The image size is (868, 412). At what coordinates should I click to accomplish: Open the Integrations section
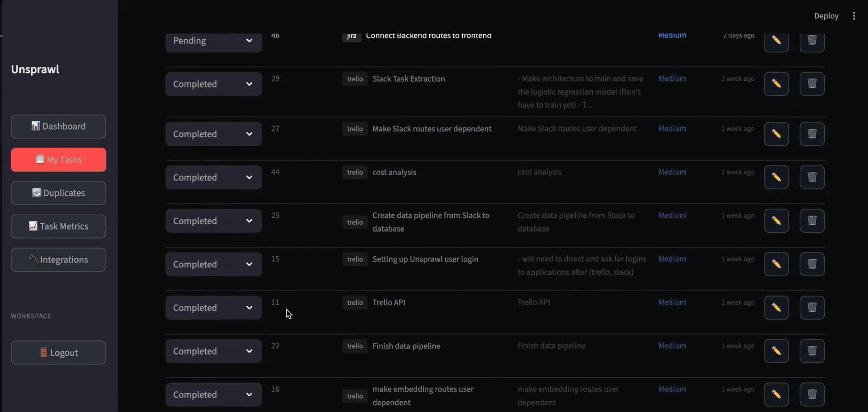click(x=58, y=260)
